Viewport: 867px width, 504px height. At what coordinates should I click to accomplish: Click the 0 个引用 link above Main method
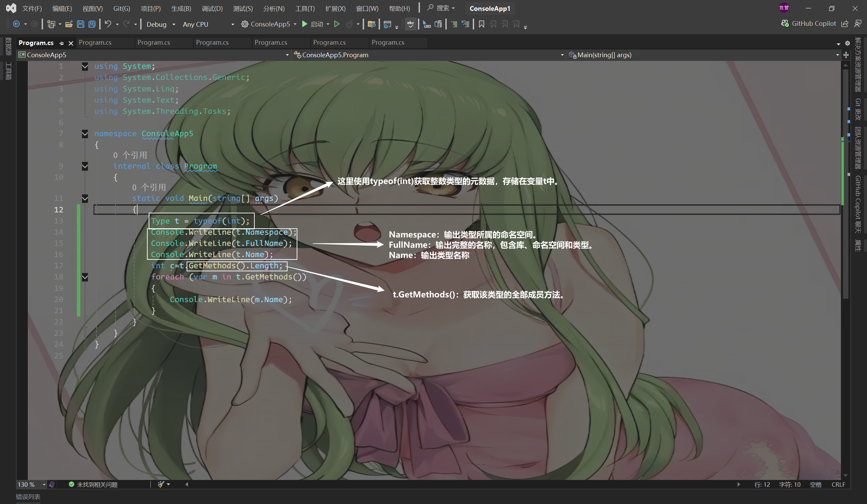149,187
